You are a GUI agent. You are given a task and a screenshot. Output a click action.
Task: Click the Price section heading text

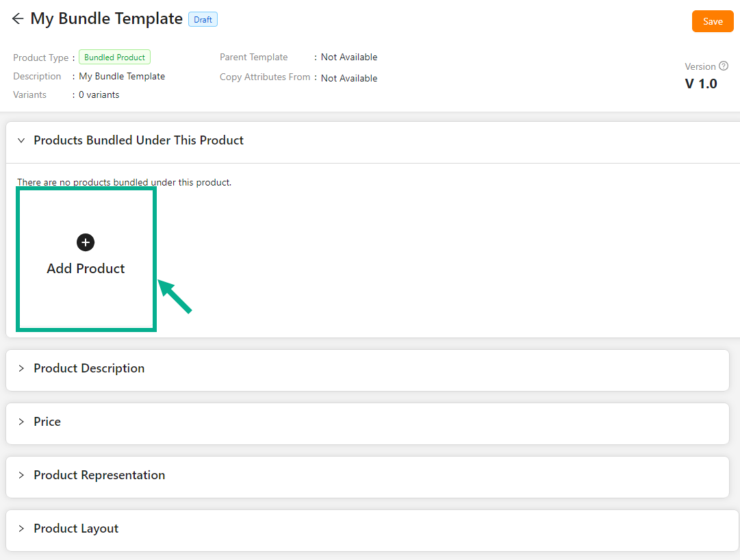click(47, 422)
